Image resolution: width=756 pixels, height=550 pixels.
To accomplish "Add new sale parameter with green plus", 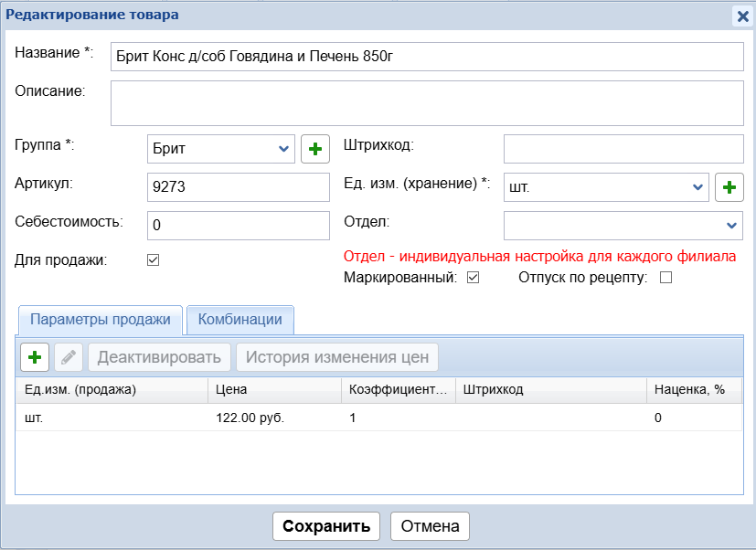I will point(35,357).
